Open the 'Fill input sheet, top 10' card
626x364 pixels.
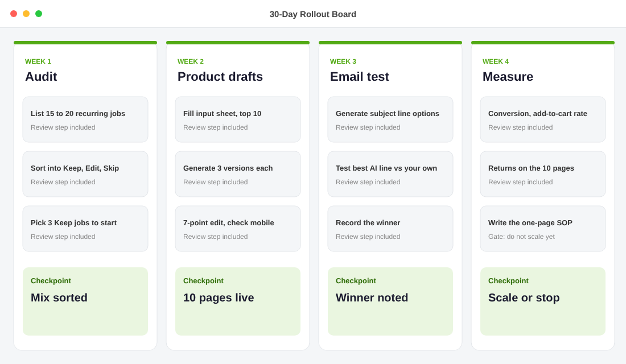[x=238, y=119]
